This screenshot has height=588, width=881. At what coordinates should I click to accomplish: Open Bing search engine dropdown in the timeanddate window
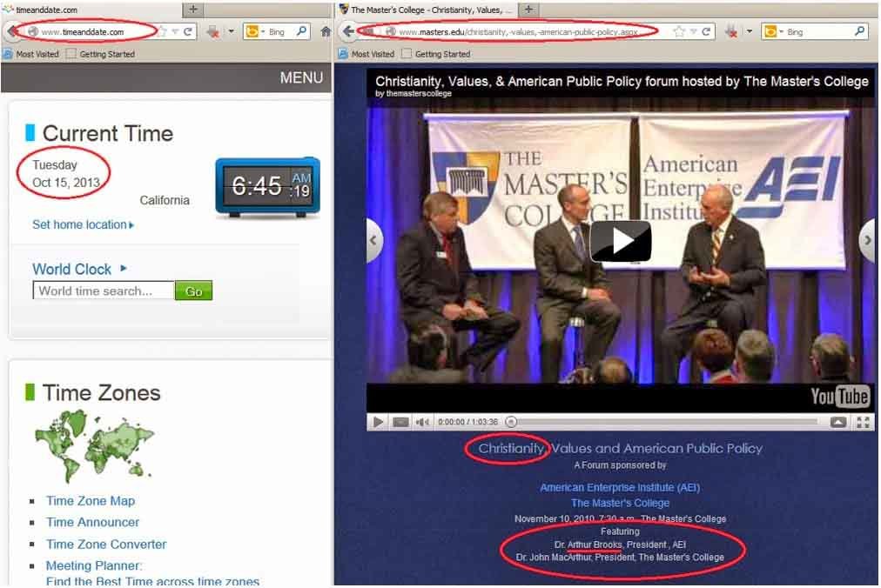pos(255,32)
